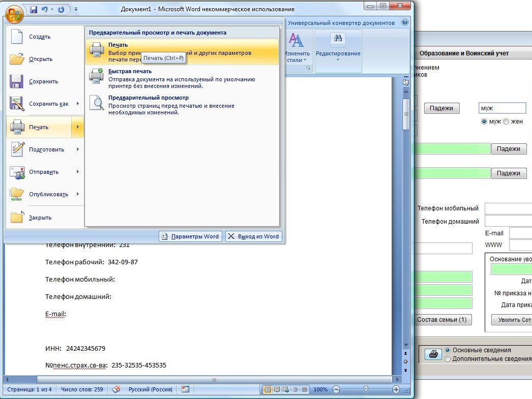
Task: Click Страница: 1 из 4 status
Action: [x=29, y=389]
